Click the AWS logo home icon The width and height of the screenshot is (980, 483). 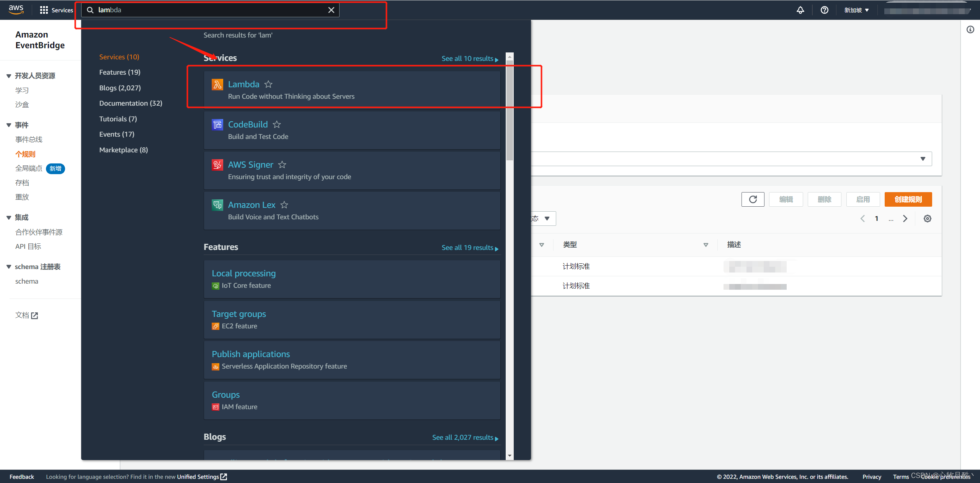(16, 10)
